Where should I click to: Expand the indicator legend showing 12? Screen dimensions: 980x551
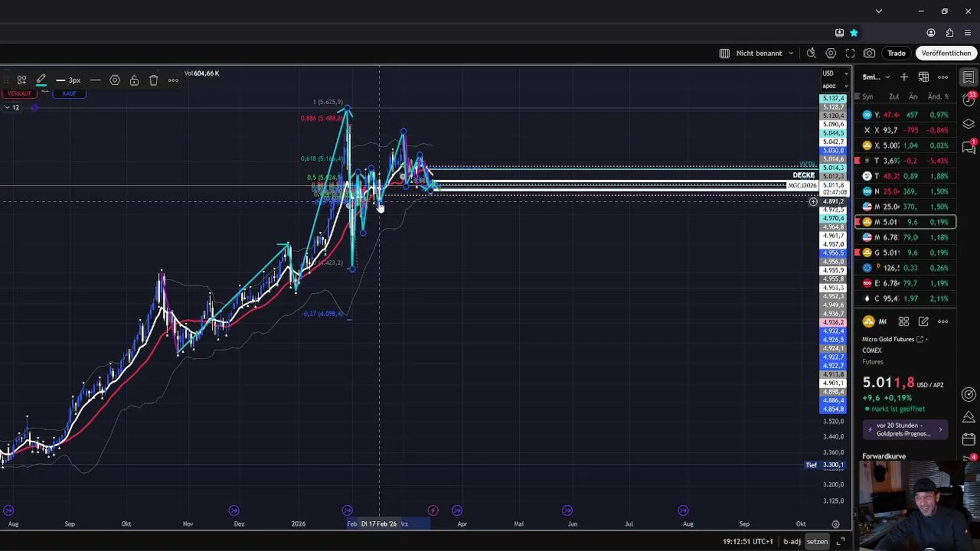11,107
